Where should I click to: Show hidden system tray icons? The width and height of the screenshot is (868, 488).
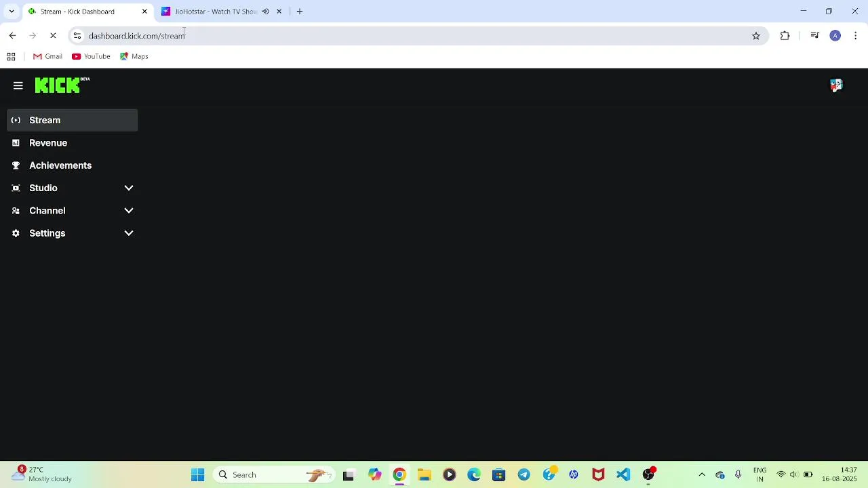click(x=702, y=474)
